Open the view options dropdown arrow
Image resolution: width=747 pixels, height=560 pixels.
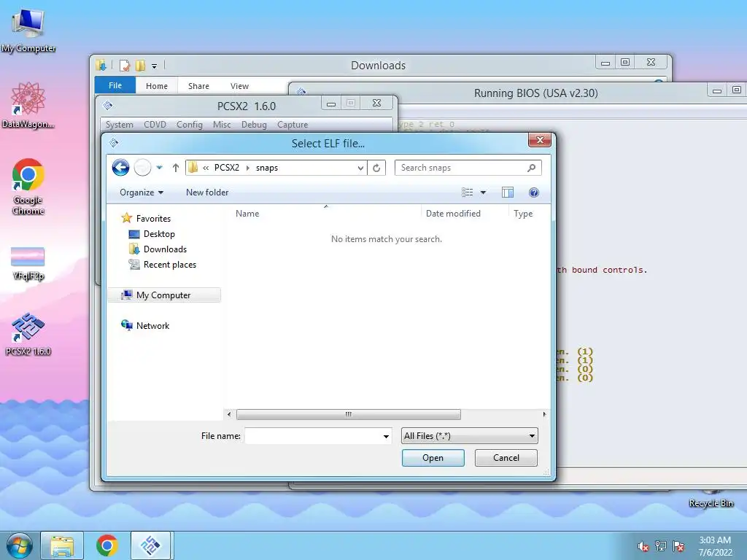click(x=483, y=192)
